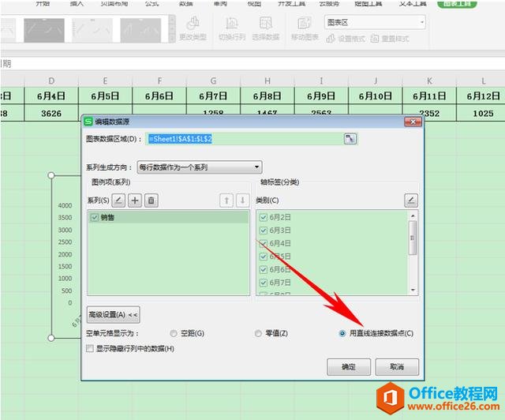Image resolution: width=505 pixels, height=420 pixels.
Task: Delete series using the trash icon
Action: click(x=152, y=201)
